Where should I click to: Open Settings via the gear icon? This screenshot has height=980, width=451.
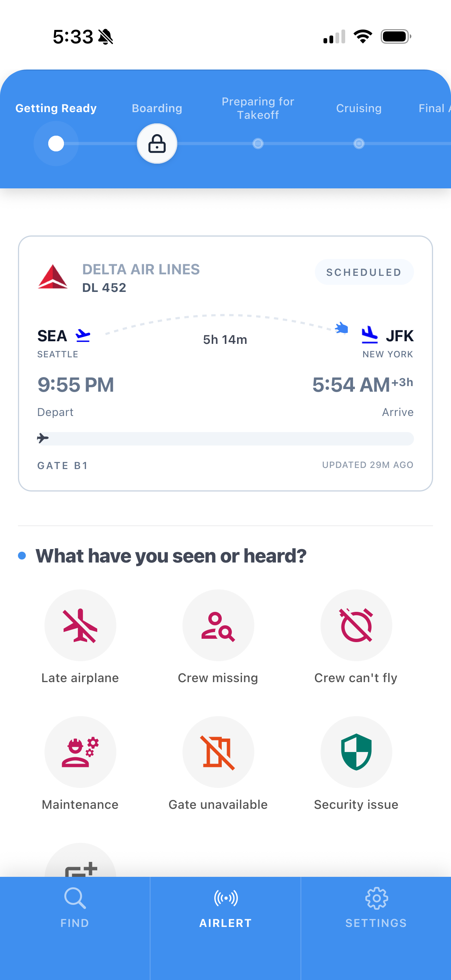pos(377,898)
